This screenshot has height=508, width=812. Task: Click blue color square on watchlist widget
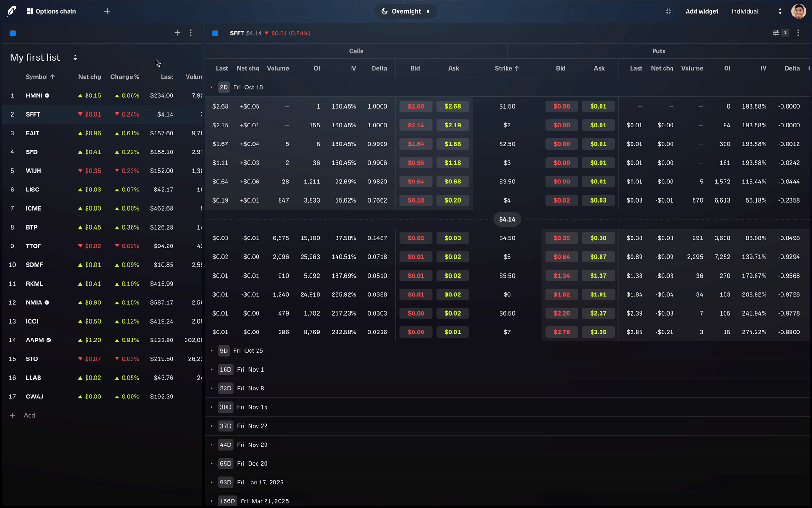click(x=13, y=33)
